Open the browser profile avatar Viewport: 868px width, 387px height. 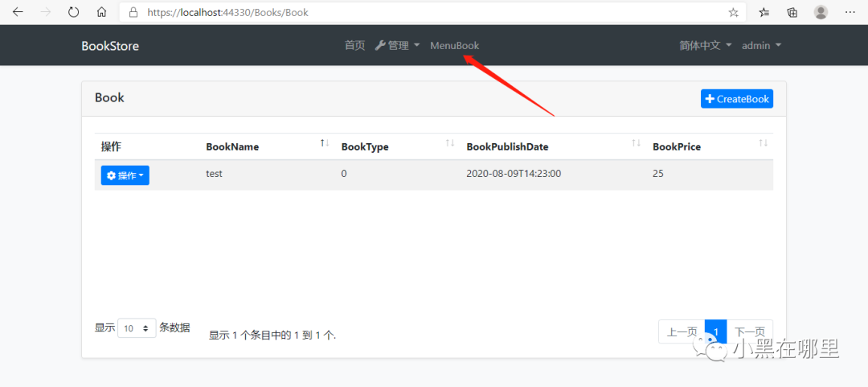pos(821,12)
